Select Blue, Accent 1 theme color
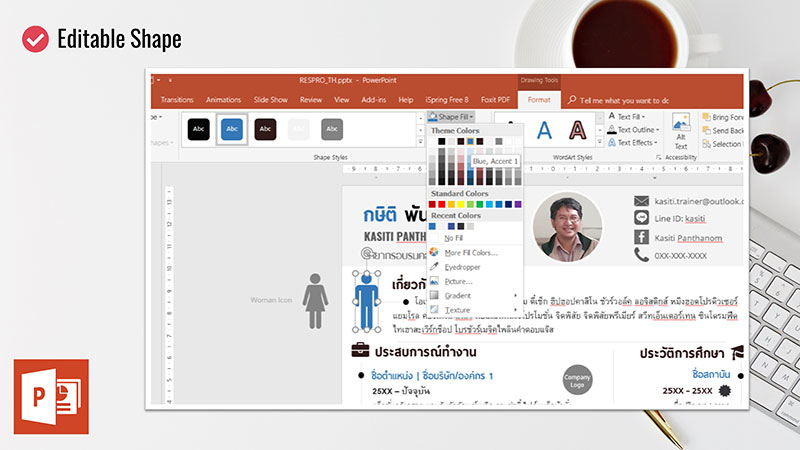This screenshot has width=800, height=450. [x=469, y=142]
